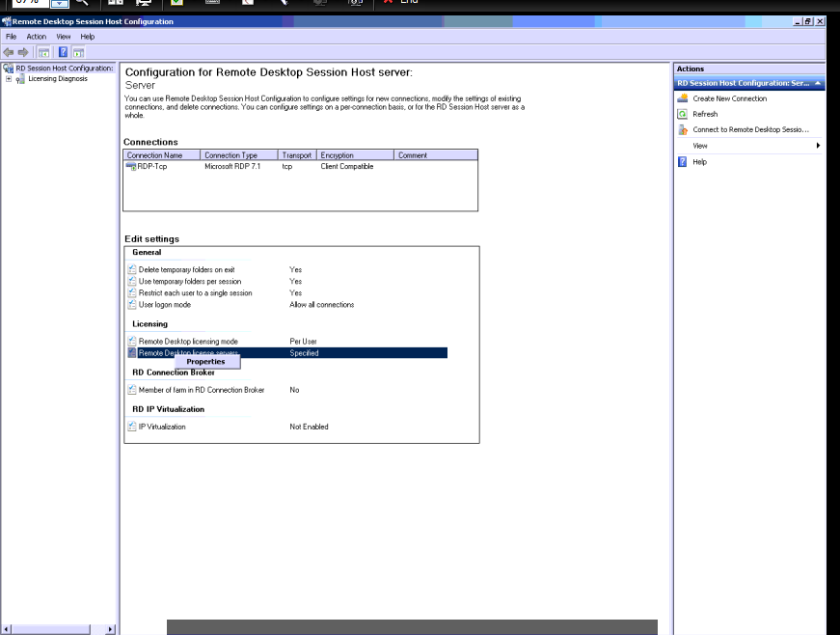The height and width of the screenshot is (635, 840).
Task: Toggle the Show/Hide Action Pane toolbar icon
Action: [79, 52]
